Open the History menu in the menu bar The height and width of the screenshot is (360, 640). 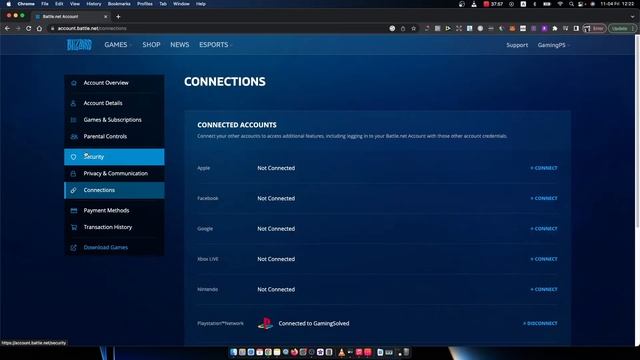(94, 4)
